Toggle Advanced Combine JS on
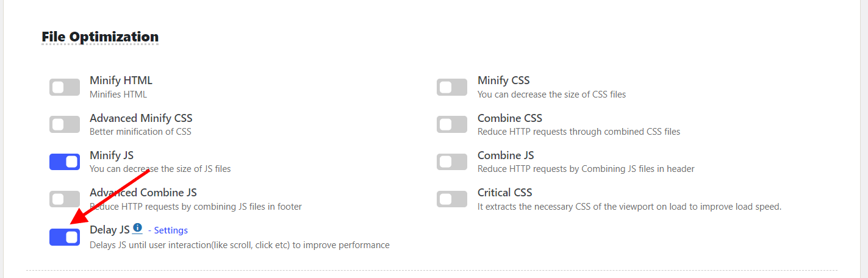The width and height of the screenshot is (868, 278). click(x=65, y=199)
